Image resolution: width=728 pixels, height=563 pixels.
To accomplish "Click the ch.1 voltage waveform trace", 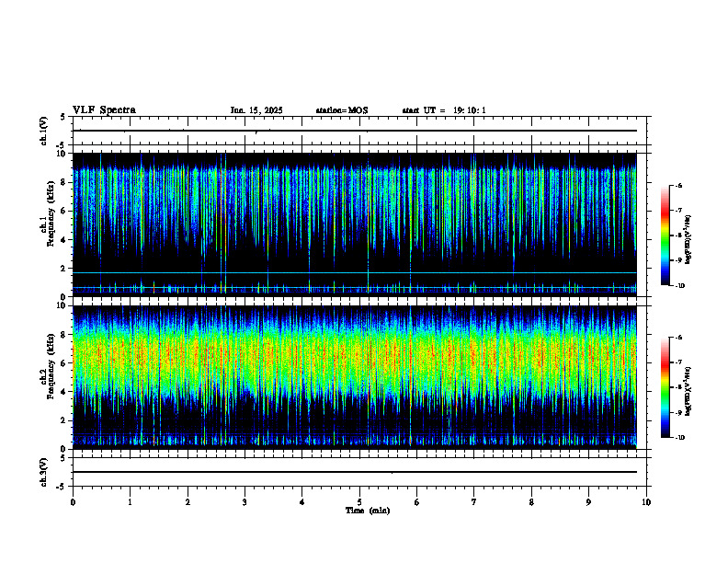I will point(355,131).
